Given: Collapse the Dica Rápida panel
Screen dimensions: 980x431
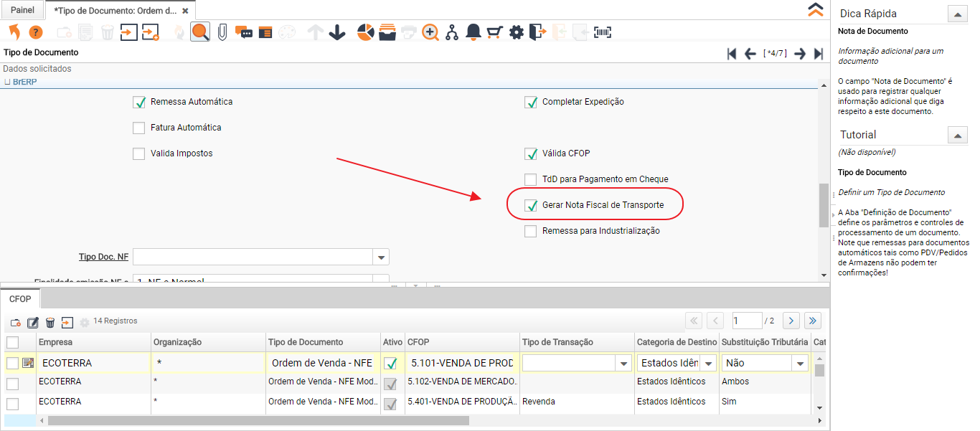Looking at the screenshot, I should pyautogui.click(x=958, y=14).
